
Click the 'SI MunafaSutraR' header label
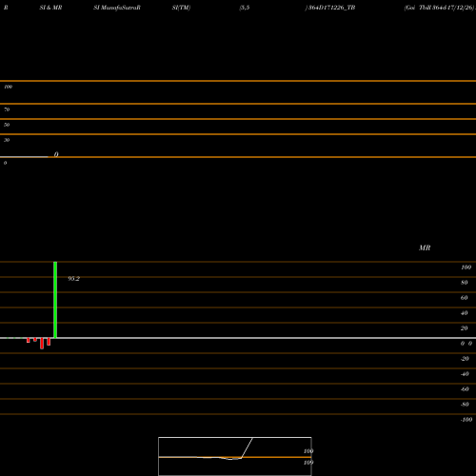117,8
